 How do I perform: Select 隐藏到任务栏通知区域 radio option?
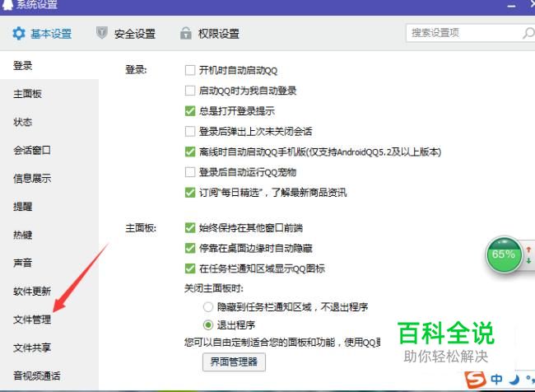point(208,307)
